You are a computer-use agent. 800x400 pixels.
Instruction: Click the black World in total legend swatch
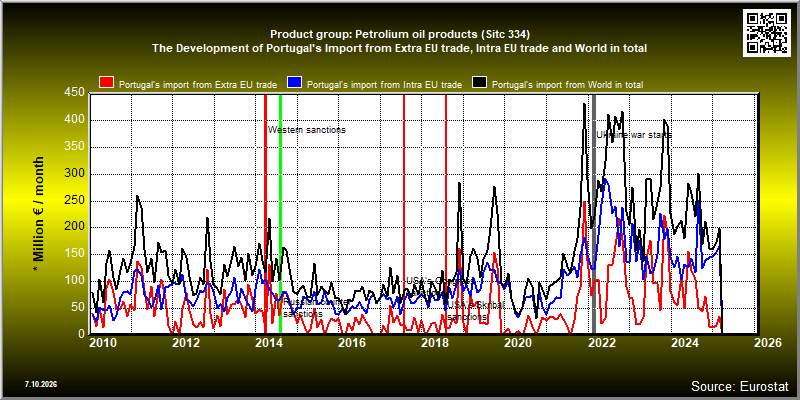[480, 84]
